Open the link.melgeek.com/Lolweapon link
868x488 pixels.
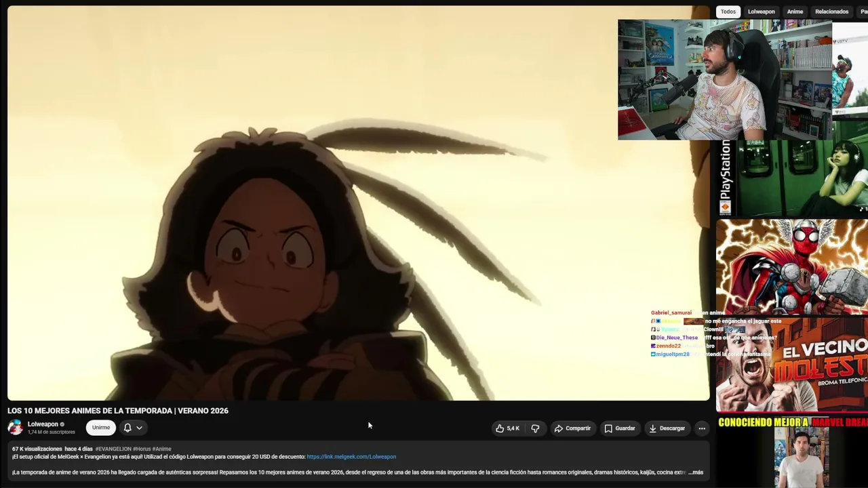click(351, 457)
